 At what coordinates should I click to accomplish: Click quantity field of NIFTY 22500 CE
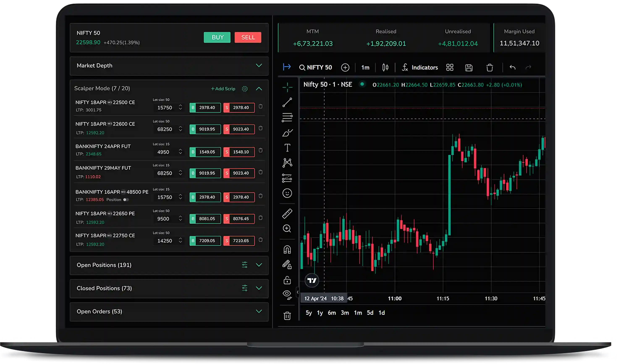pos(165,108)
